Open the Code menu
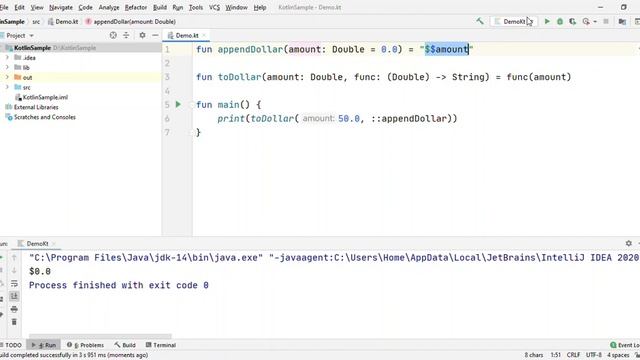The image size is (640, 360). click(85, 7)
